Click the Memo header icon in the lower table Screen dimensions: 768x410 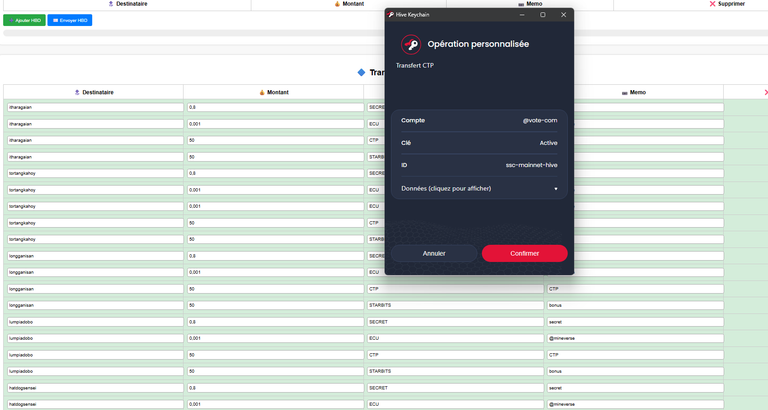point(624,93)
